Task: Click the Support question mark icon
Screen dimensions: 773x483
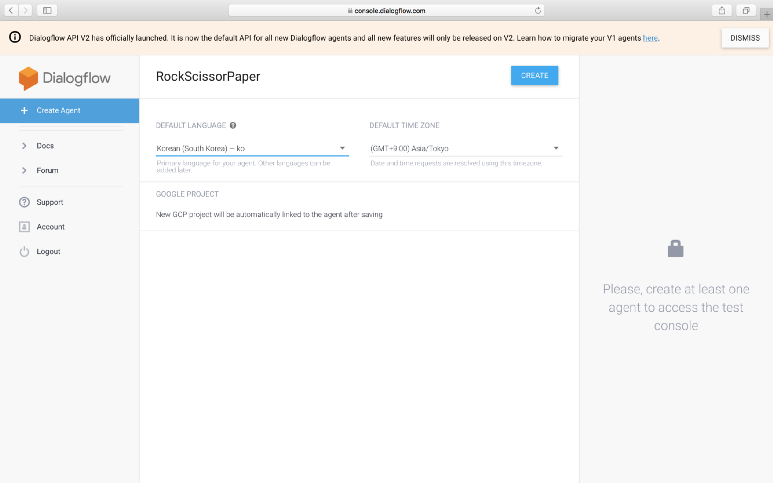Action: (24, 202)
